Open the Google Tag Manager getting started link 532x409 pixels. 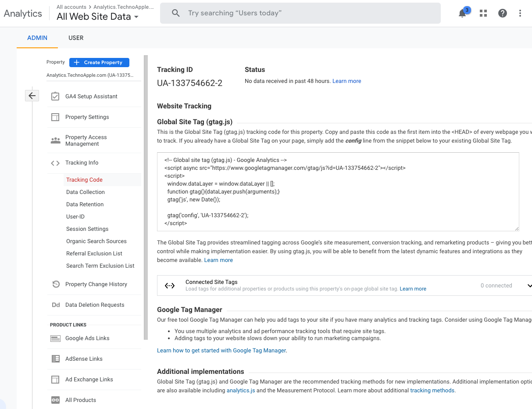(x=221, y=350)
